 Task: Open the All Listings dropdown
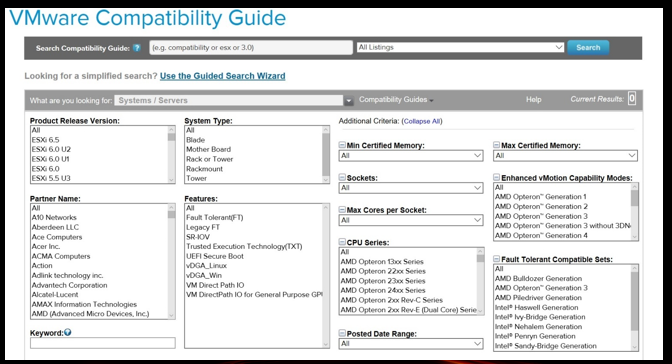(460, 47)
